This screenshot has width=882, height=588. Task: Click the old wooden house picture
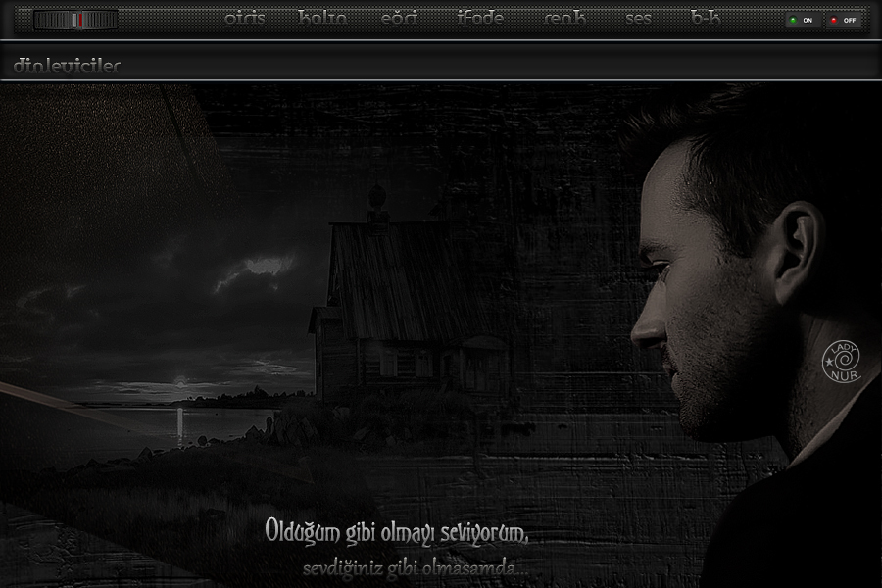coord(402,314)
